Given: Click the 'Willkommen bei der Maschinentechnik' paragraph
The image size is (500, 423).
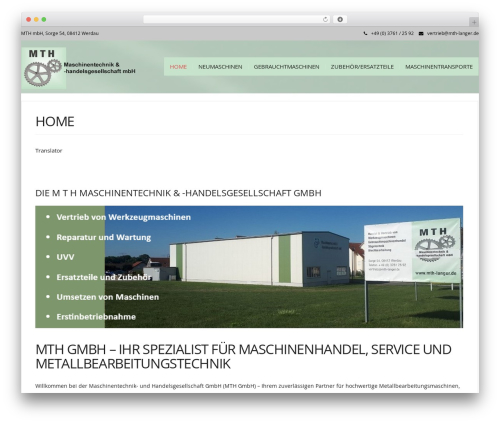Looking at the screenshot, I should 247,386.
